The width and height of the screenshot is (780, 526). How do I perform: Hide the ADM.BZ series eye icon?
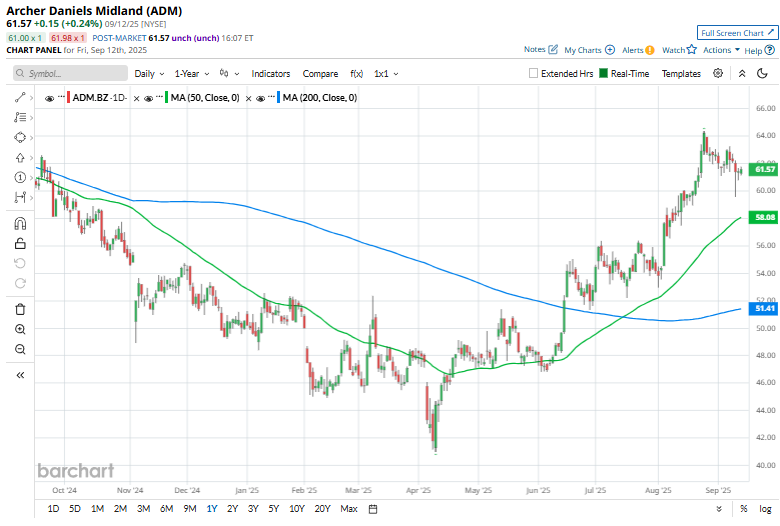49,98
